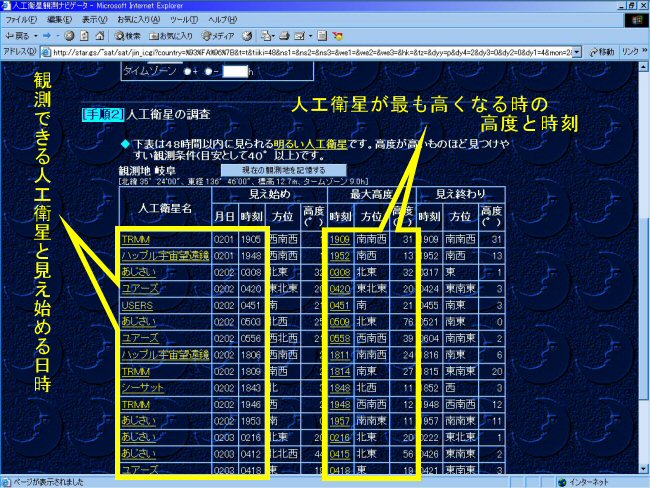Open the お気に入り(A) menu
This screenshot has width=650, height=488.
tap(138, 19)
